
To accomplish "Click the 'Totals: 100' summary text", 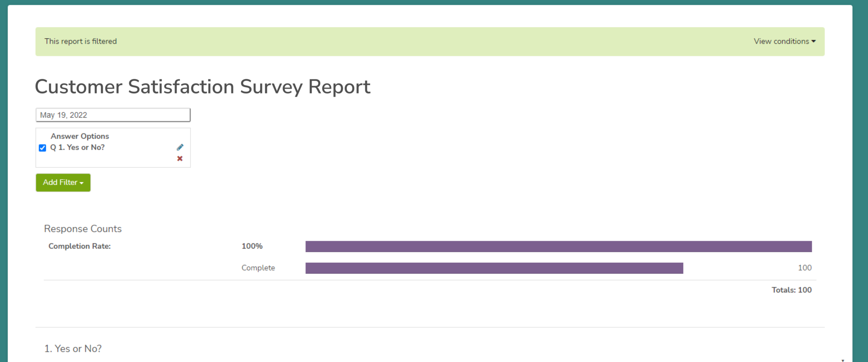I will point(791,290).
